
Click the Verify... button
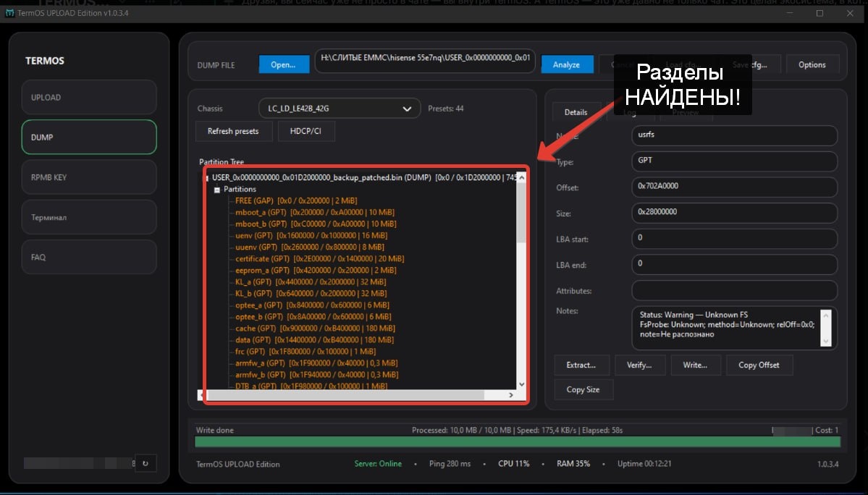tap(639, 365)
